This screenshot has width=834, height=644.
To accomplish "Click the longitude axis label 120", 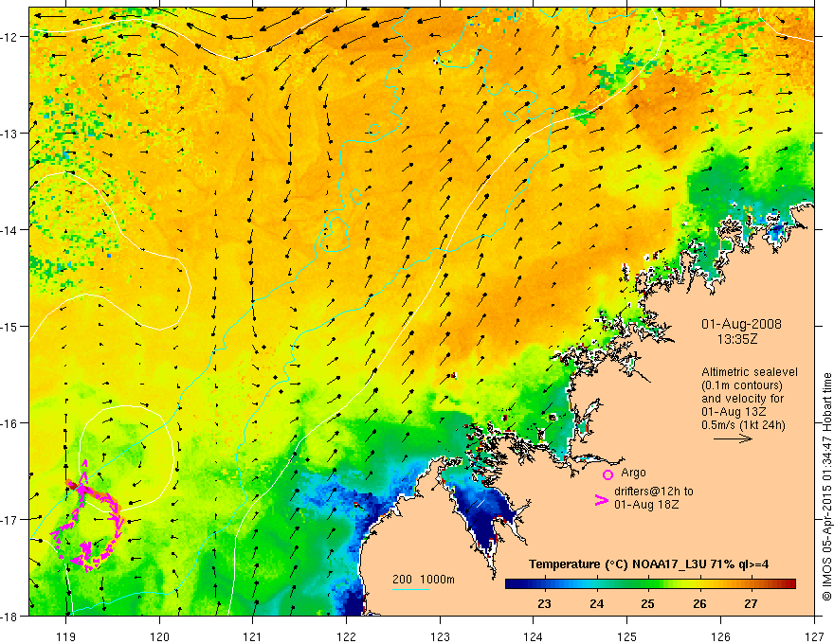I will point(159,636).
